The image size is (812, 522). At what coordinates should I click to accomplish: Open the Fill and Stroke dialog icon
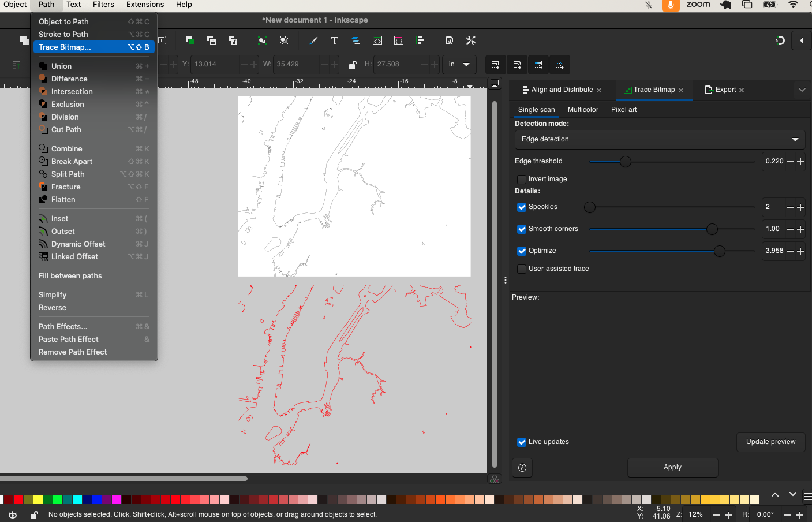[x=313, y=40]
